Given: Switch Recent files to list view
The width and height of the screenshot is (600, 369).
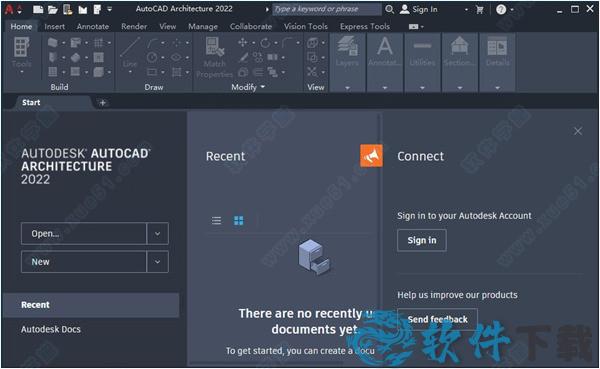Looking at the screenshot, I should tap(217, 220).
